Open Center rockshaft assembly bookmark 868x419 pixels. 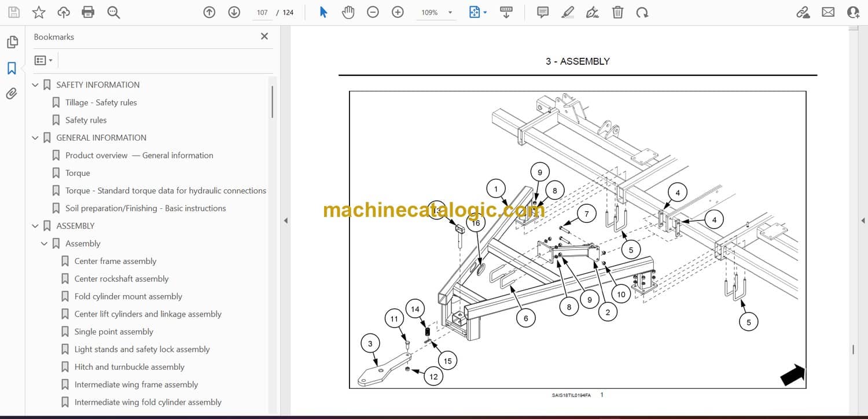(121, 279)
